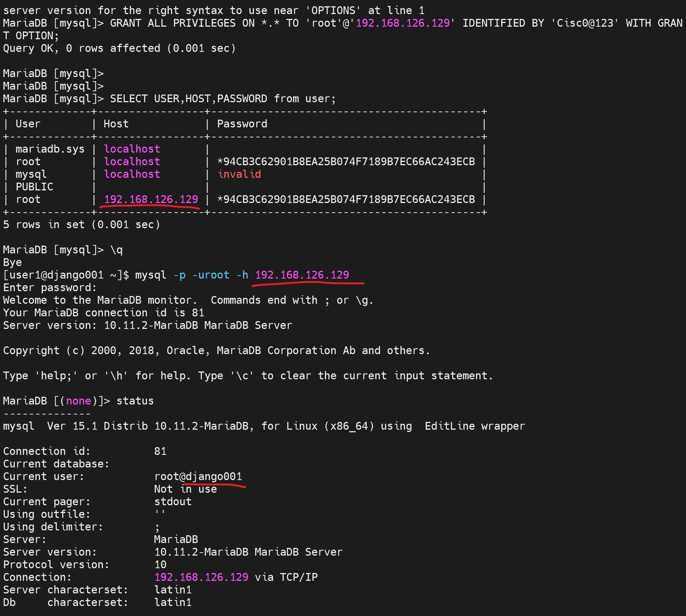
Task: Click the 'Bye' output line
Action: point(13,262)
